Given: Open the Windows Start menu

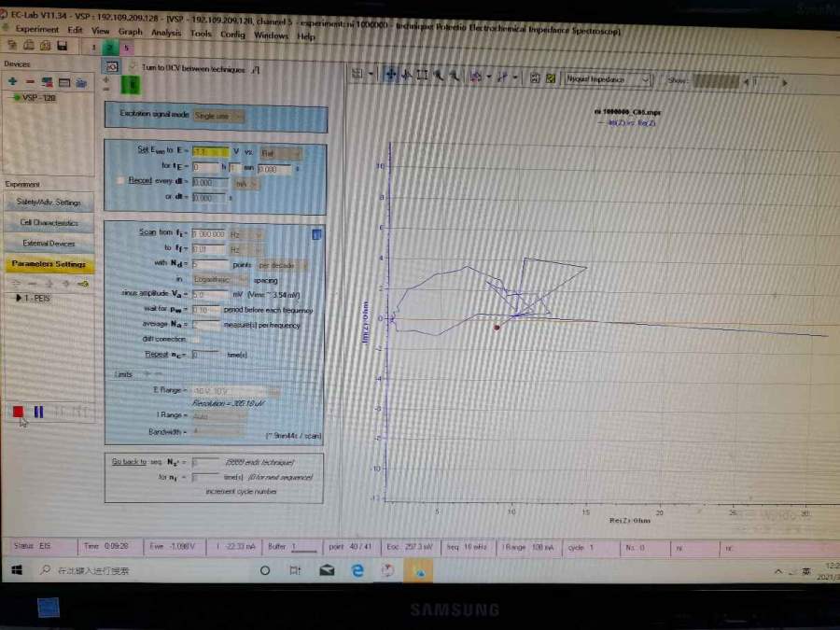Looking at the screenshot, I should 17,569.
